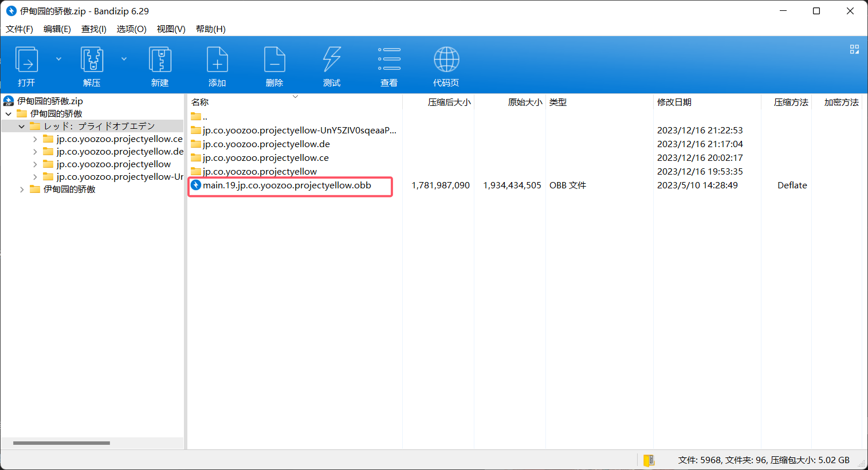Select 伊甸园的骄傲.zip root in tree

pyautogui.click(x=50, y=101)
